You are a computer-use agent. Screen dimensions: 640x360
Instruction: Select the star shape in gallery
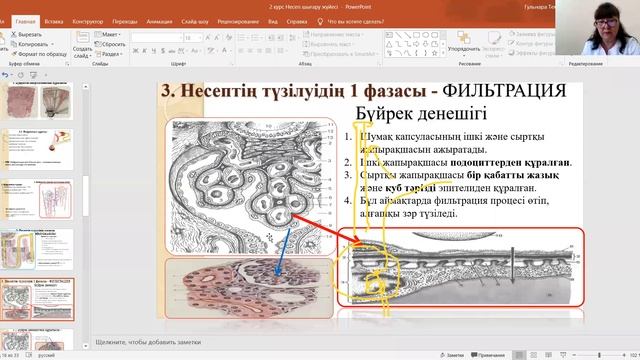(x=435, y=53)
